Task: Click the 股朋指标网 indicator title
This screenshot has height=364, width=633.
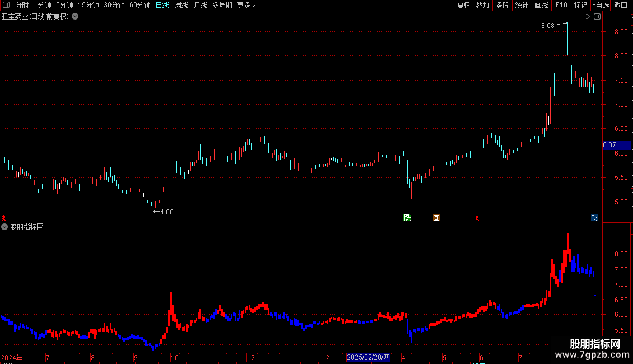Action: pyautogui.click(x=27, y=227)
